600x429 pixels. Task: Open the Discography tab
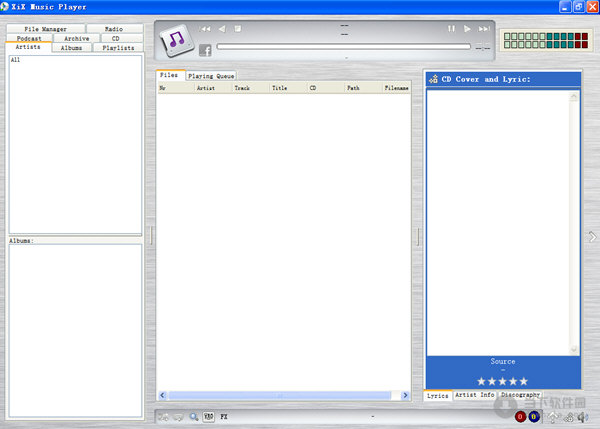(x=520, y=395)
